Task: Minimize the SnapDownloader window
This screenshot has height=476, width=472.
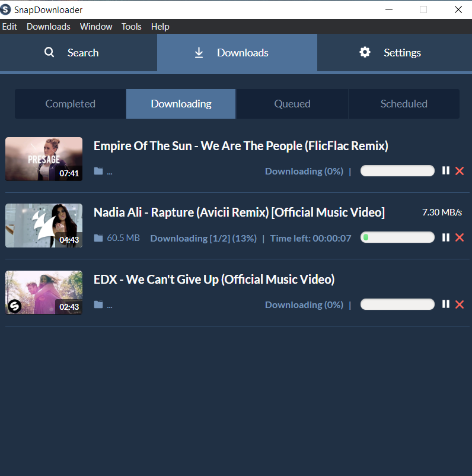Action: (x=389, y=9)
